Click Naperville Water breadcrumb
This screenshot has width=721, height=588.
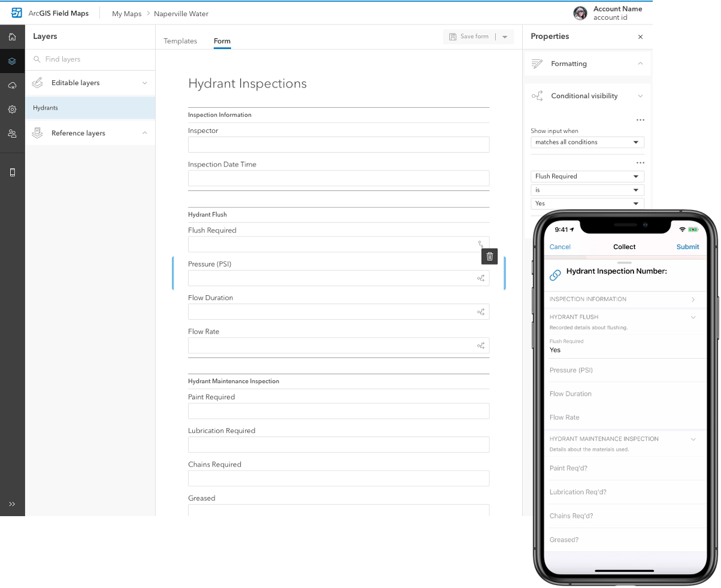(x=181, y=14)
